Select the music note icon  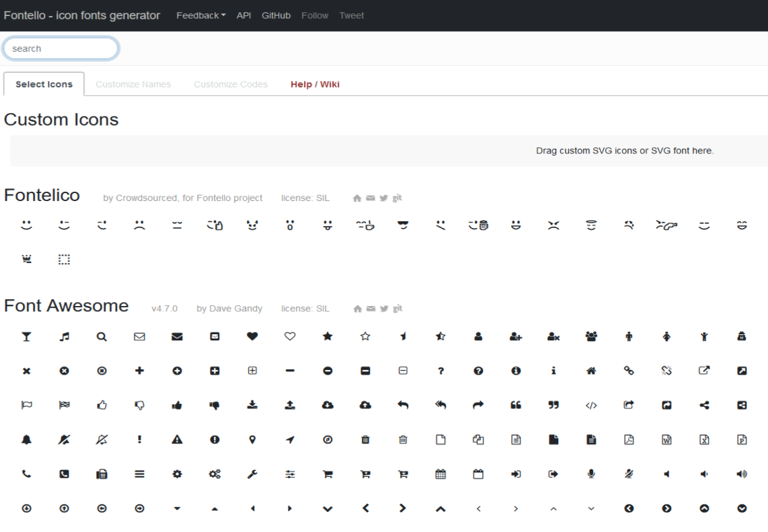click(x=64, y=336)
